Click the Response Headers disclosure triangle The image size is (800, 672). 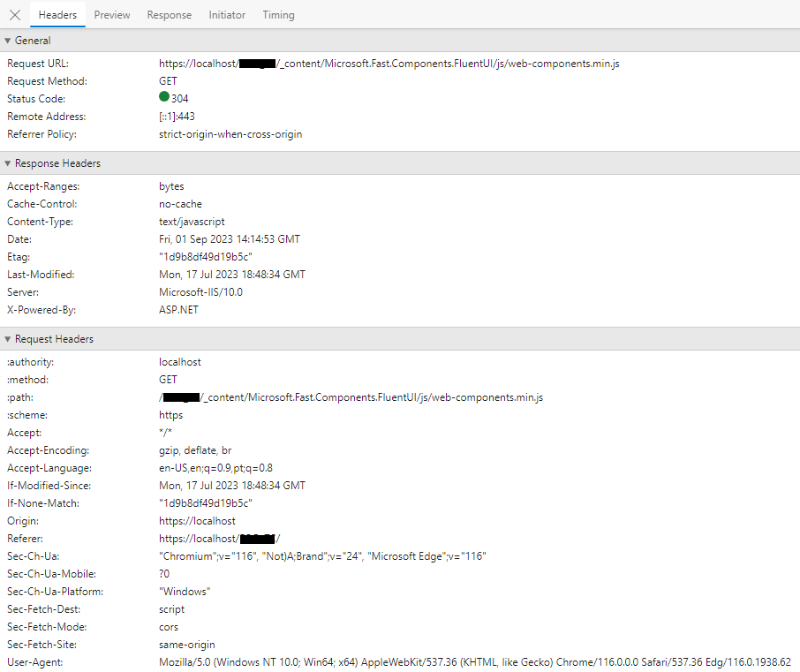tap(8, 162)
